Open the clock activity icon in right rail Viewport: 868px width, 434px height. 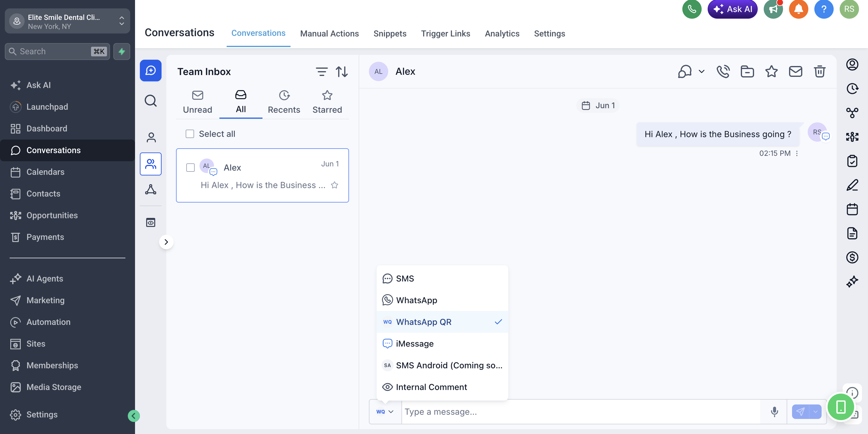pyautogui.click(x=852, y=89)
